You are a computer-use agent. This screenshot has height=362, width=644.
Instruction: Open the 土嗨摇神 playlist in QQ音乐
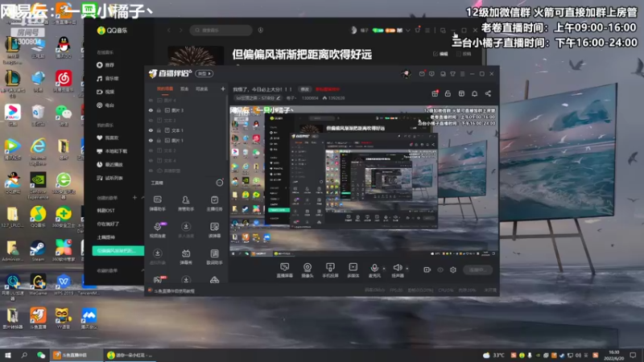coord(106,237)
